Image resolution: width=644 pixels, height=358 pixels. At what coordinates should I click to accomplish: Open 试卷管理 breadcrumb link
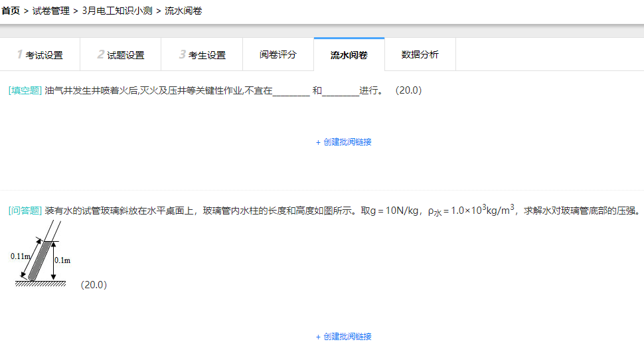(x=51, y=11)
